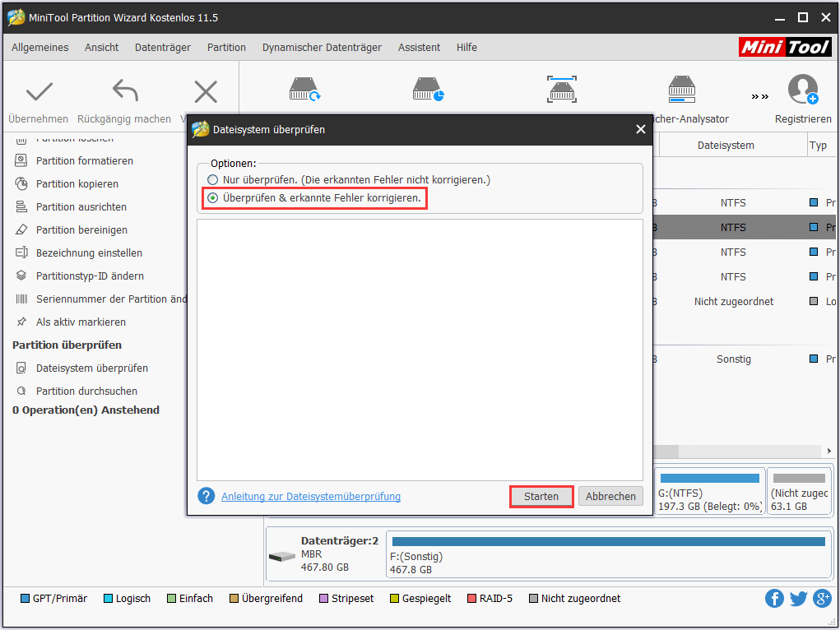Image resolution: width=840 pixels, height=630 pixels.
Task: Click the blue F:(Sonstig) disk usage bar
Action: click(608, 541)
